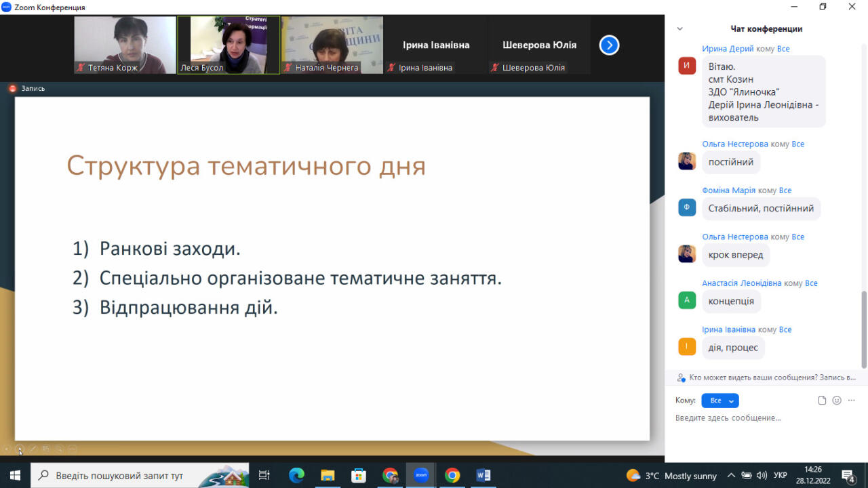Click Чат конференции panel title
868x488 pixels.
[766, 29]
